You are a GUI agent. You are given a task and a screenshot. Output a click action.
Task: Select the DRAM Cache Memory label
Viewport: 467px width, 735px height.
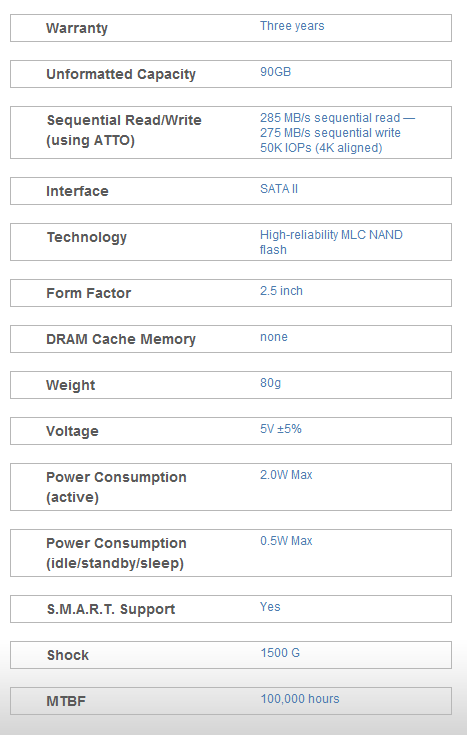click(121, 339)
